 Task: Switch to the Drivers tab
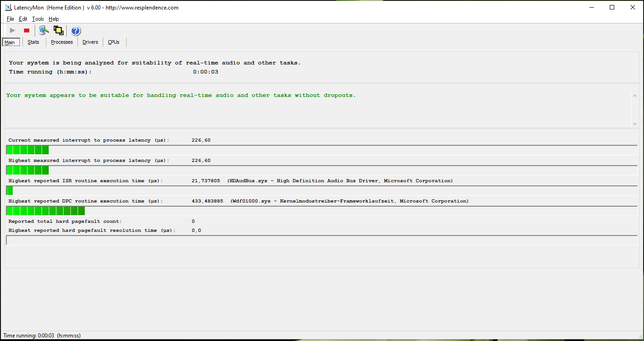pyautogui.click(x=90, y=42)
